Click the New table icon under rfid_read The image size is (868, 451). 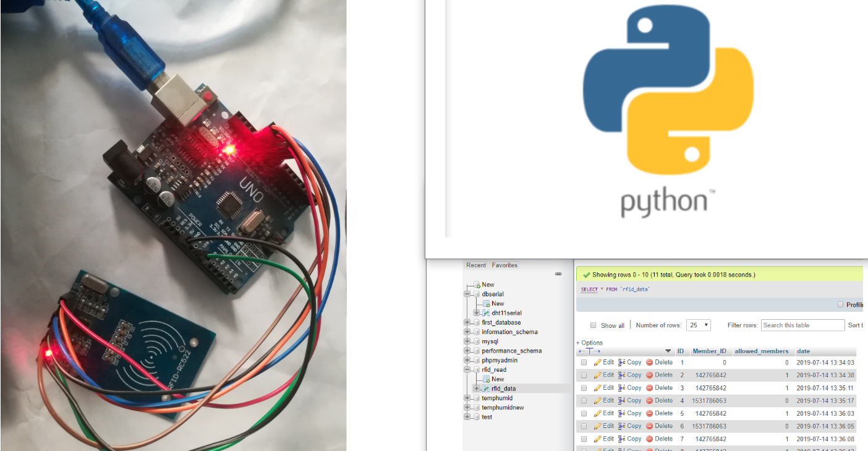click(x=486, y=379)
